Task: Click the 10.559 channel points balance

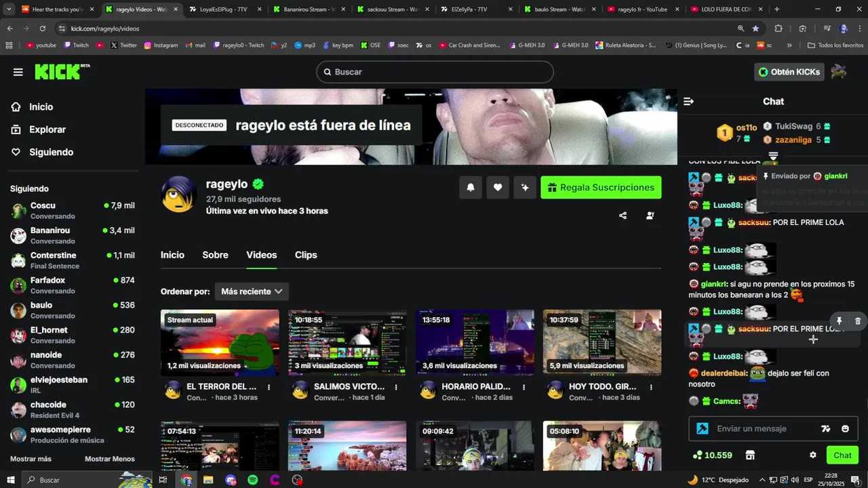Action: tap(712, 455)
